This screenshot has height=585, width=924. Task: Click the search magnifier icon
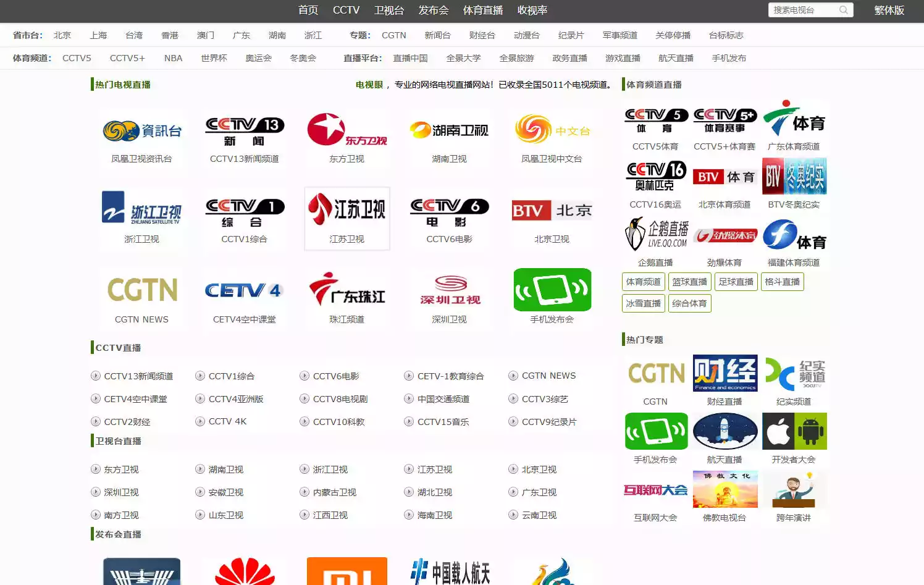coord(844,10)
